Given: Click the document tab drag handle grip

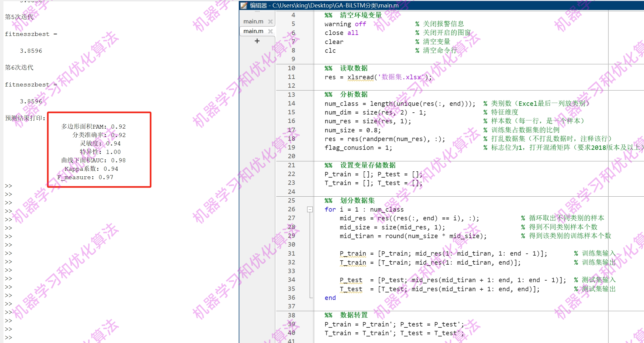Looking at the screenshot, I should [257, 12].
